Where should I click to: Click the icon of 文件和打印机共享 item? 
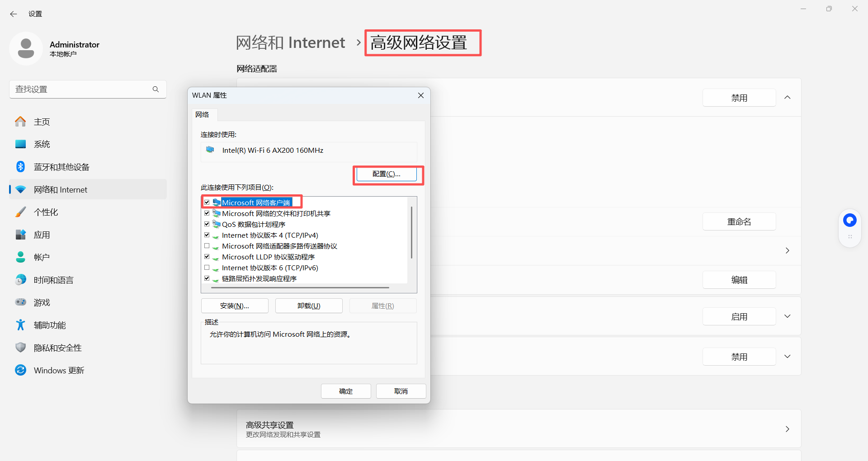pos(217,213)
